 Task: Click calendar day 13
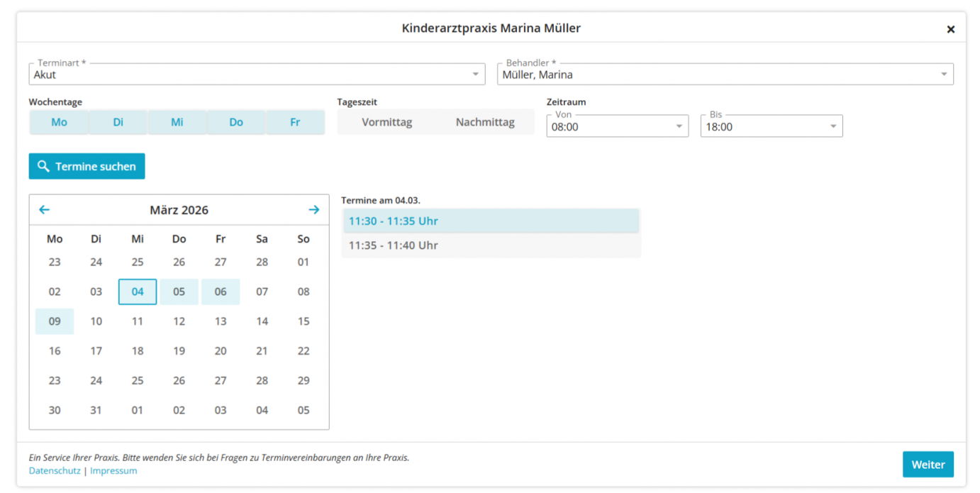pyautogui.click(x=221, y=321)
